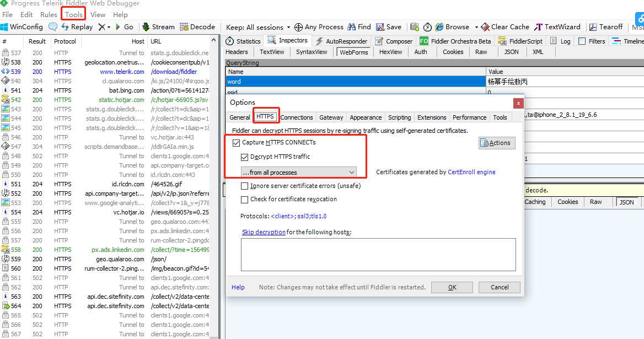Switch to Connections tab in Options
This screenshot has height=339, width=644.
(x=297, y=117)
